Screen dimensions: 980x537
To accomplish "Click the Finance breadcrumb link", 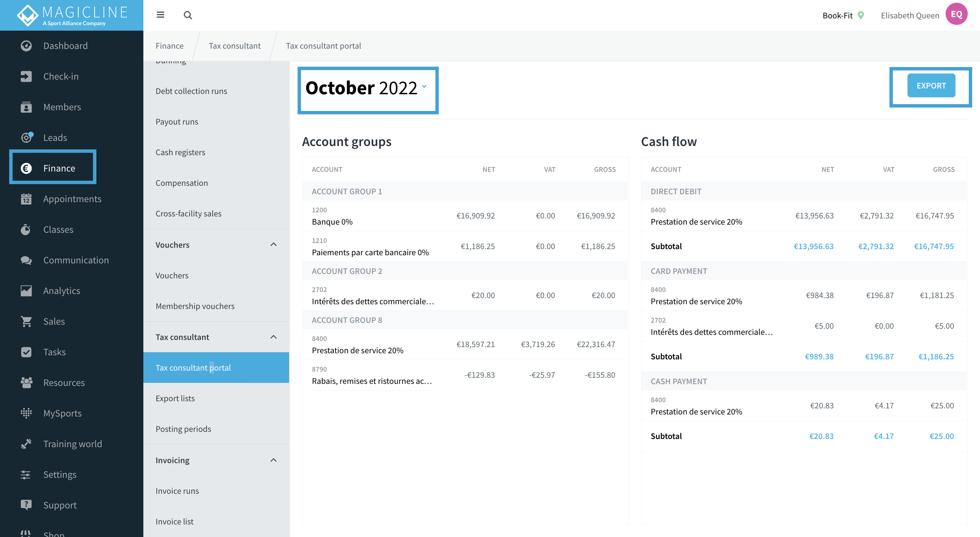I will [x=169, y=46].
